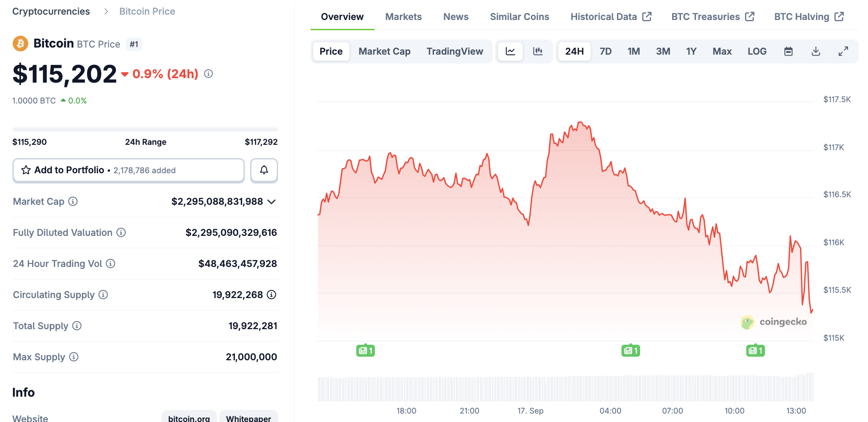Image resolution: width=868 pixels, height=422 pixels.
Task: Click the news marker near 04:00
Action: pyautogui.click(x=631, y=350)
